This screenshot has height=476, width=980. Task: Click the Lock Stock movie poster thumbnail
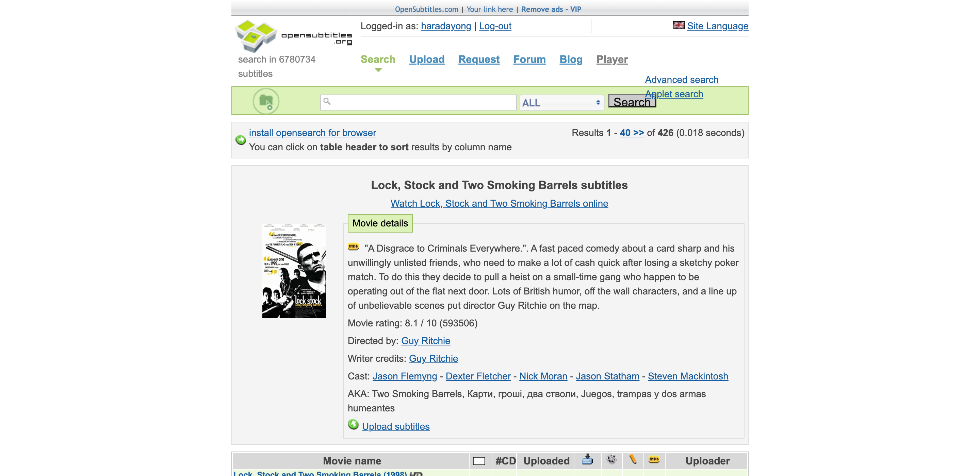pos(294,271)
